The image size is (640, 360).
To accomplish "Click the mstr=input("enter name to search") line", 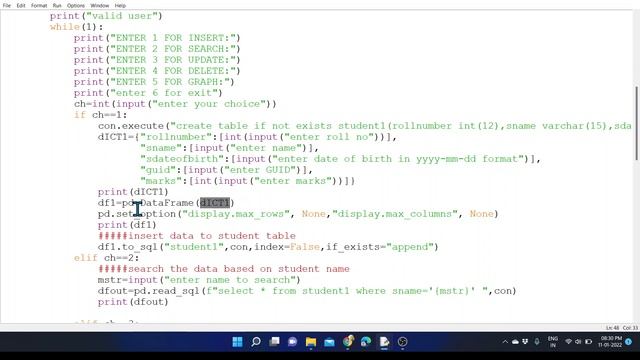I will [x=199, y=280].
